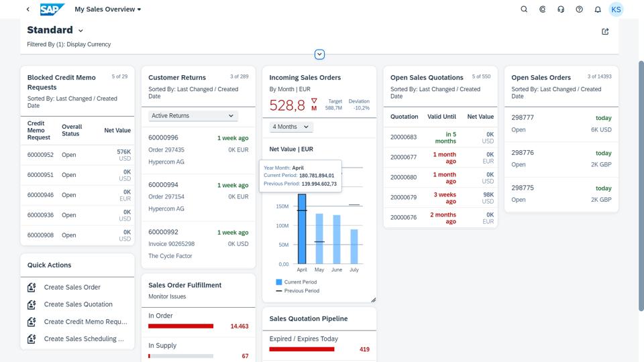The height and width of the screenshot is (362, 644).
Task: Click the SAP logo
Action: [52, 9]
